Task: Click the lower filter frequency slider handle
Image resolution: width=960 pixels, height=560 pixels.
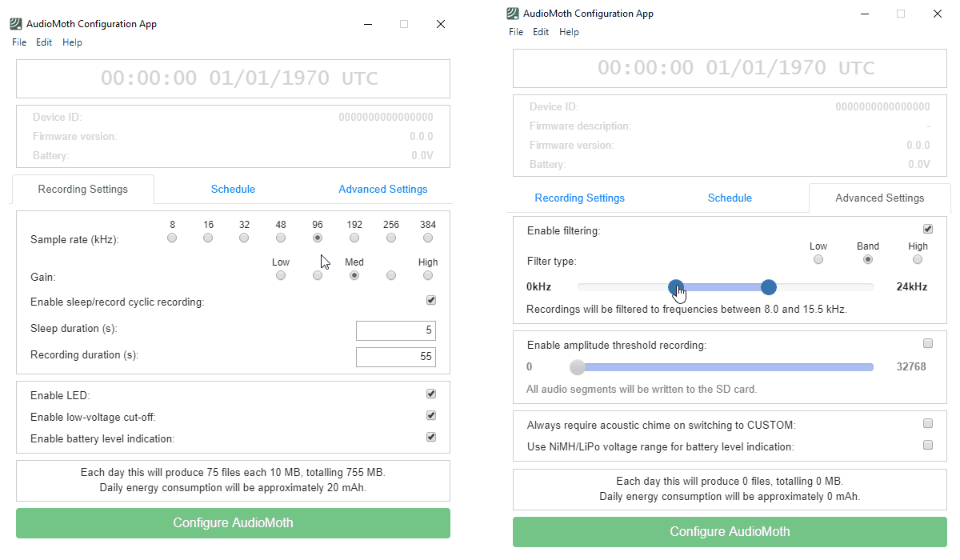Action: click(676, 286)
